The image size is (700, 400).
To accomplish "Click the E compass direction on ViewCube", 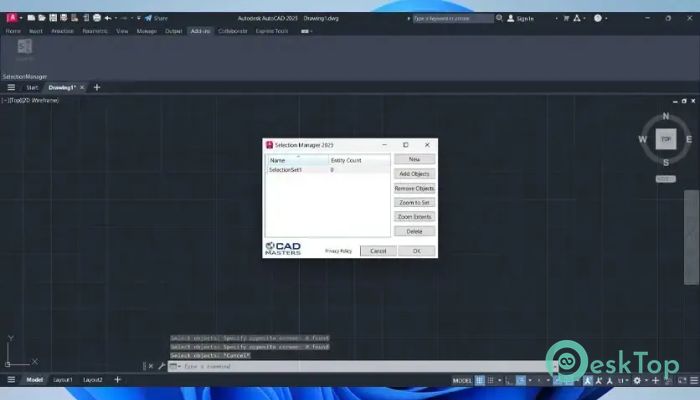I will tap(689, 139).
